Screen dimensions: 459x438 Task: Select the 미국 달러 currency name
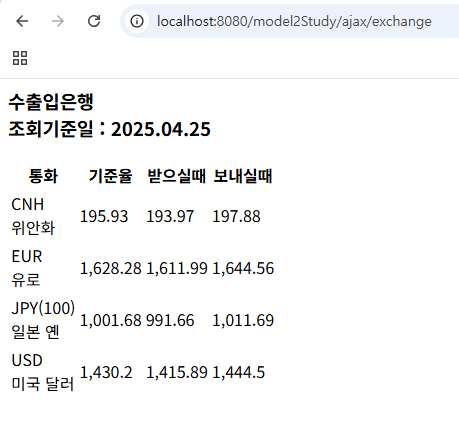click(x=42, y=384)
